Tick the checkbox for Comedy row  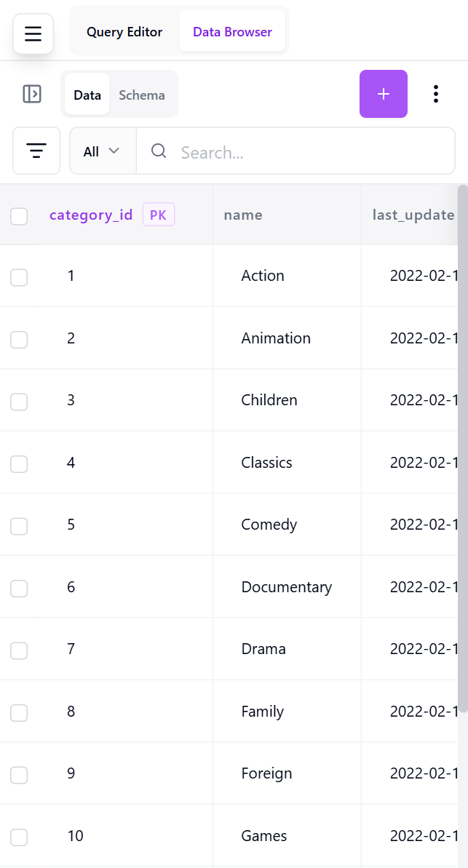click(x=19, y=525)
